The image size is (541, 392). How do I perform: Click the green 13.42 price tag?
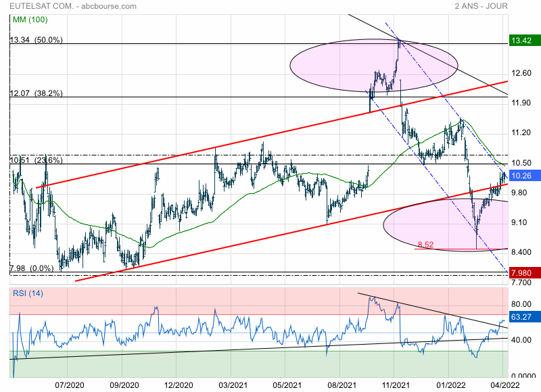tap(525, 41)
